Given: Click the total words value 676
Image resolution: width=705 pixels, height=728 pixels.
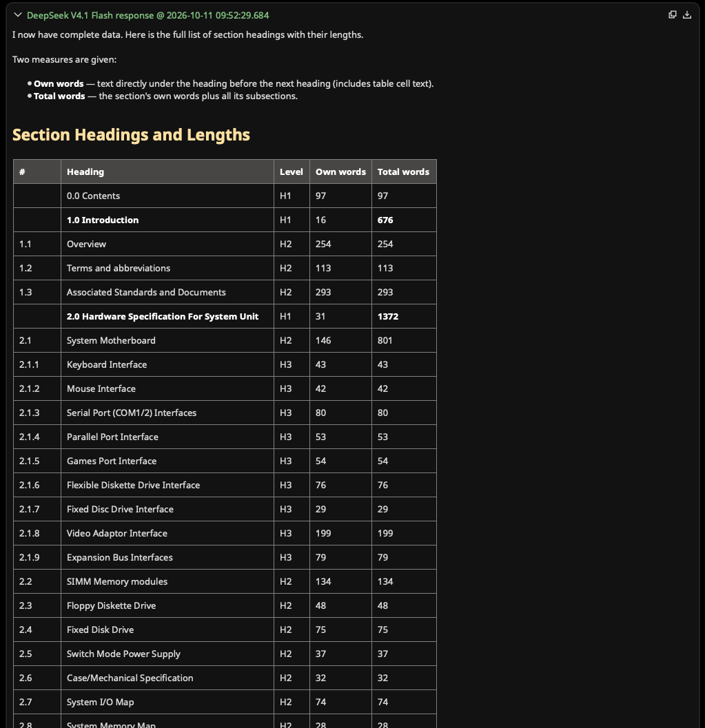Looking at the screenshot, I should click(385, 220).
